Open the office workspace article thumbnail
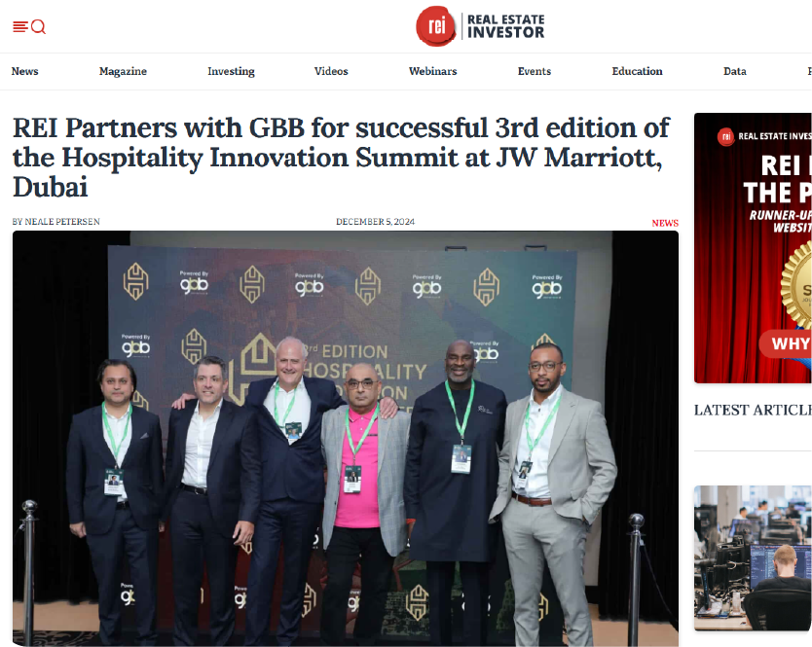Image resolution: width=812 pixels, height=647 pixels. pos(753,557)
